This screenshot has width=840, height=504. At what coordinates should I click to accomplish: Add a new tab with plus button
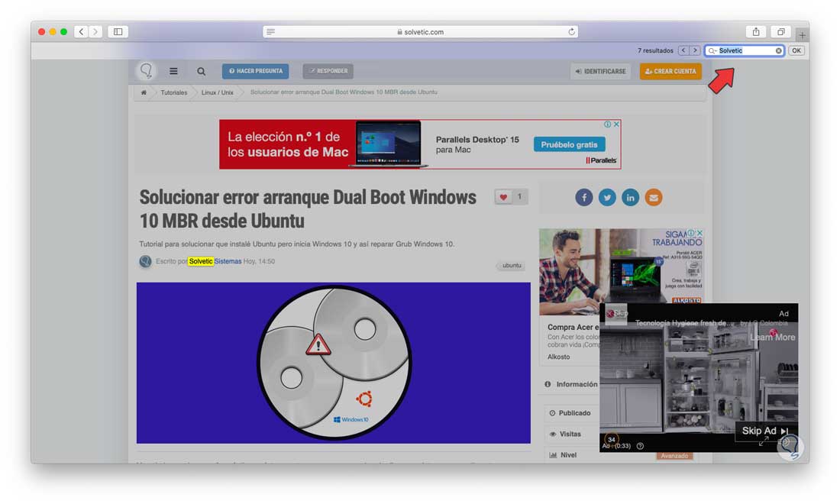[802, 35]
